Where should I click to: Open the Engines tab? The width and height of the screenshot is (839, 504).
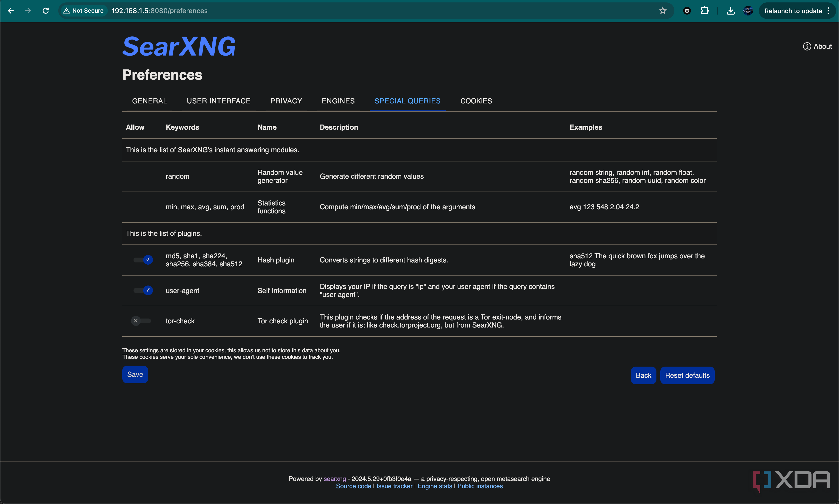[338, 101]
